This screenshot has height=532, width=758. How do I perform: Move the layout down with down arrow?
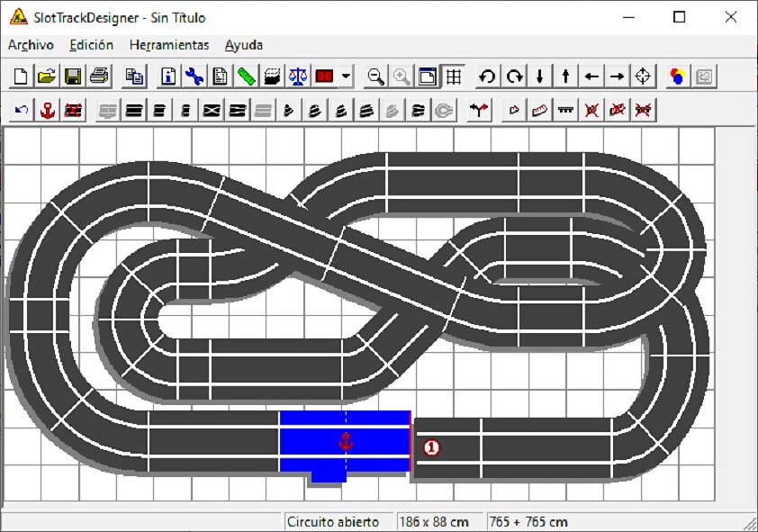tap(540, 77)
